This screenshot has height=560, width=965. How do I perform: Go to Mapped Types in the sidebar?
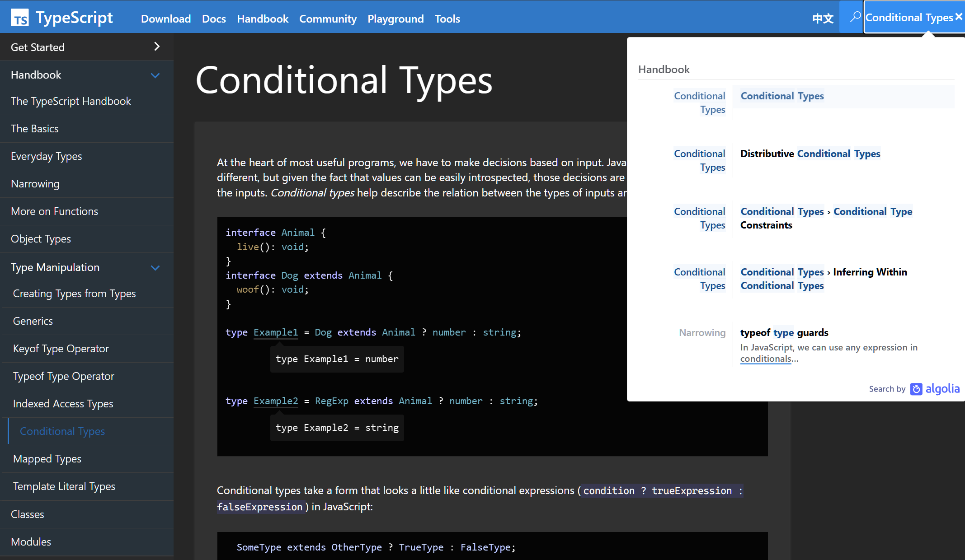pyautogui.click(x=47, y=459)
